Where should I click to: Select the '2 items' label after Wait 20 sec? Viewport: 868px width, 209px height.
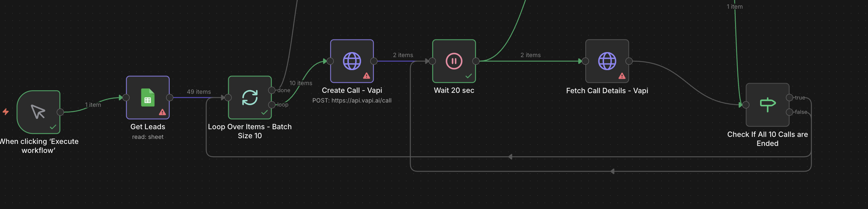click(x=530, y=55)
